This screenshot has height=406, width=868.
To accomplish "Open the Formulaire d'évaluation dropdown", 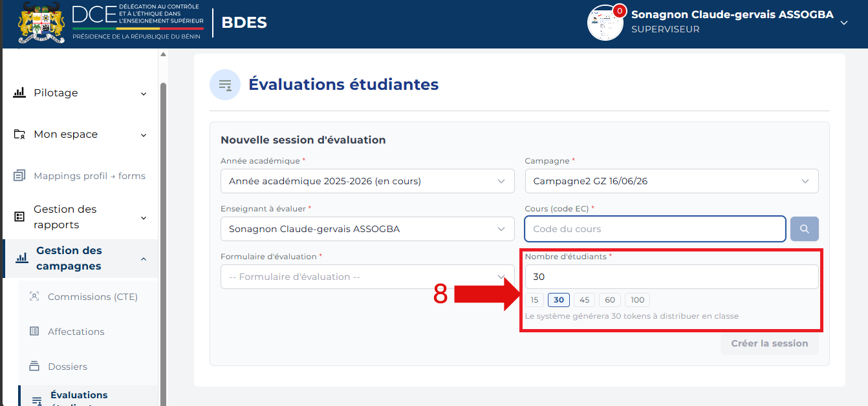I will point(367,277).
